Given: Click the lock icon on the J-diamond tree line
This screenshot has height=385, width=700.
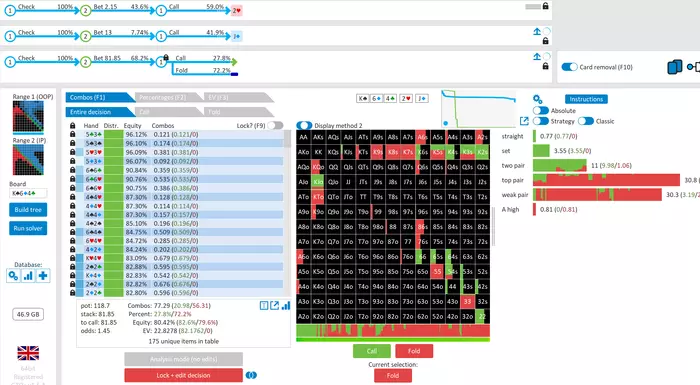Looking at the screenshot, I should click(545, 41).
